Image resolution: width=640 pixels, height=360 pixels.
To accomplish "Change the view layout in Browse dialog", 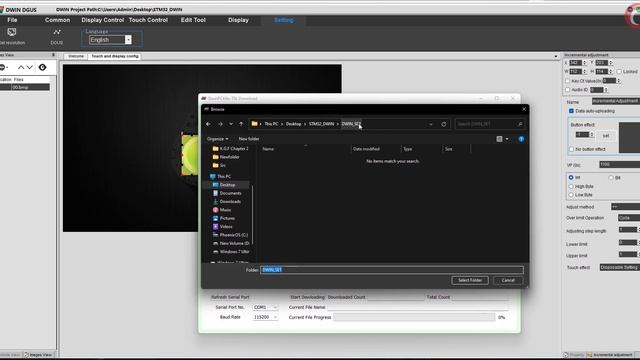I will pos(499,139).
